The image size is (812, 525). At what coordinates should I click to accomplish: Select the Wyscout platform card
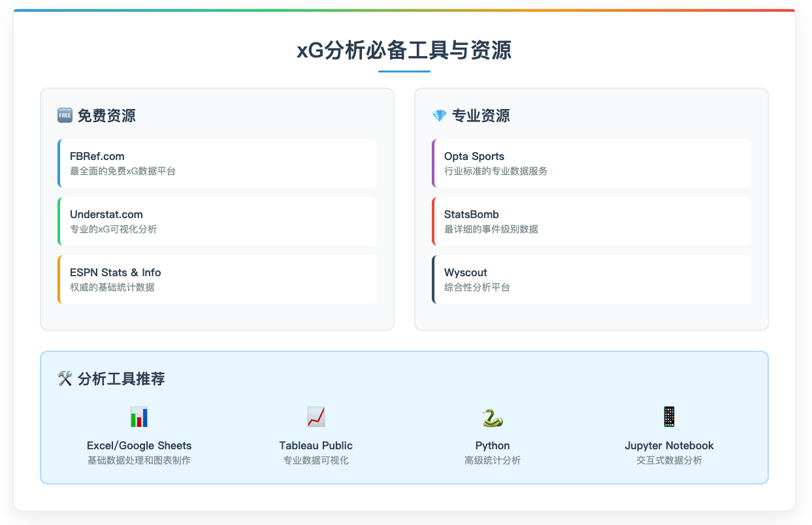coord(591,279)
